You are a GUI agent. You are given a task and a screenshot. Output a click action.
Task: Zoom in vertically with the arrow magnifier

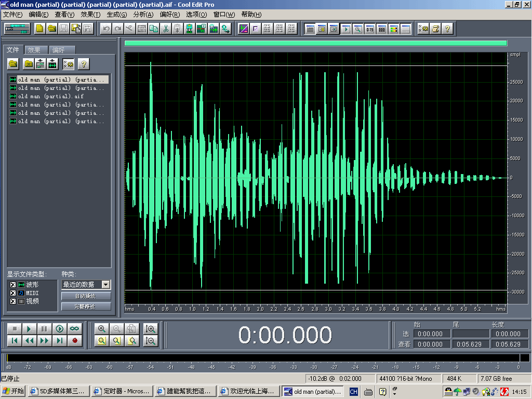(x=151, y=328)
